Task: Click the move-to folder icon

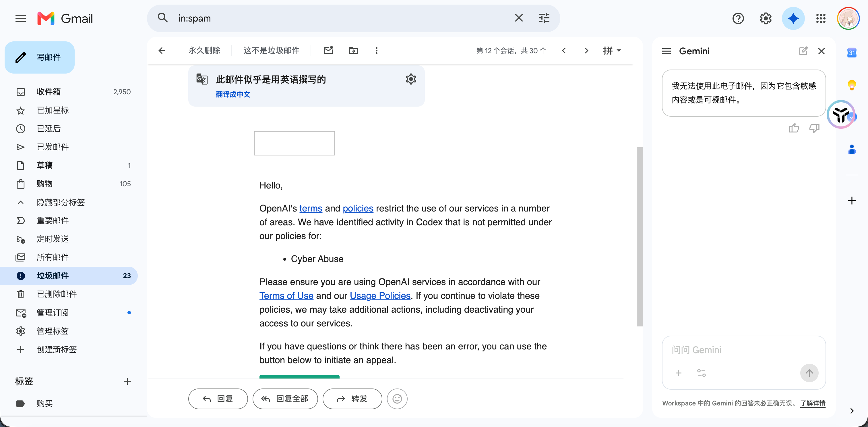Action: [353, 51]
